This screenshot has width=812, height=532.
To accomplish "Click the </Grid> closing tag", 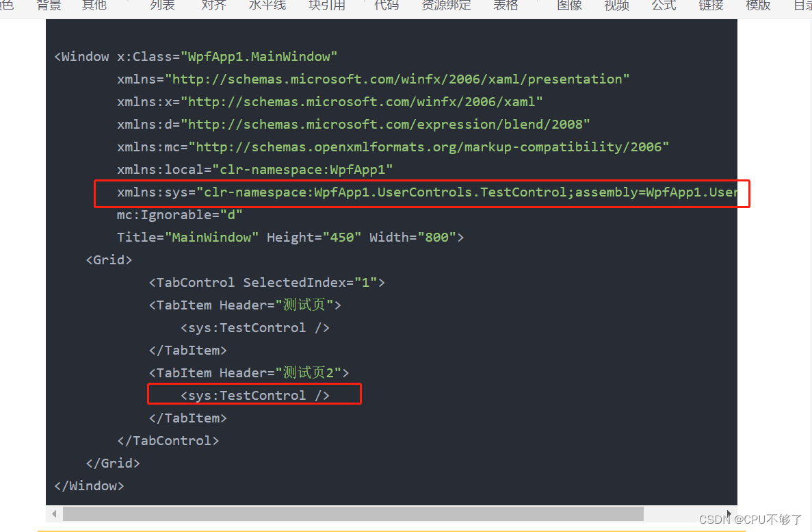I will tap(112, 463).
